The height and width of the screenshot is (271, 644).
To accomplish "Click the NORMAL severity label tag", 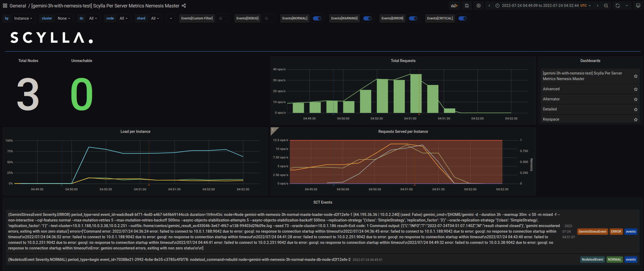I will tap(614, 260).
